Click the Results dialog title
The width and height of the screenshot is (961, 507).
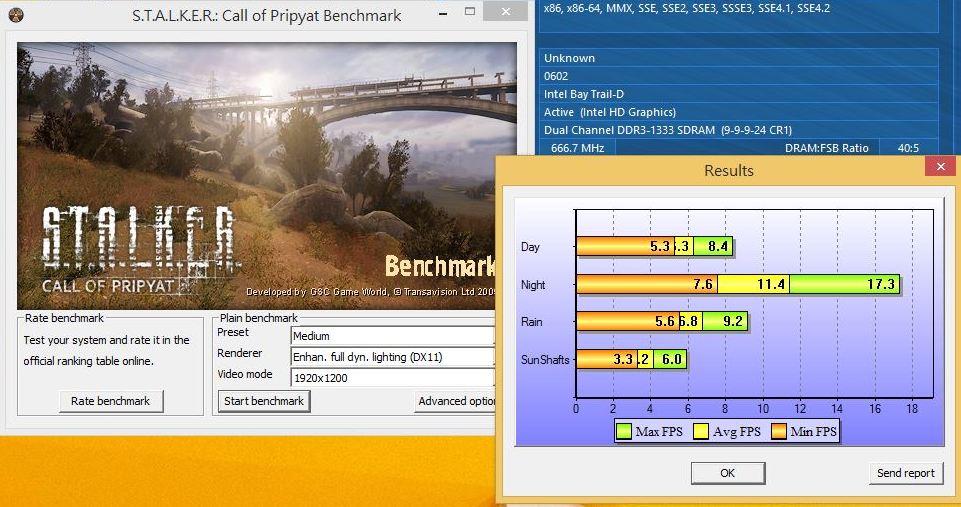tap(729, 170)
